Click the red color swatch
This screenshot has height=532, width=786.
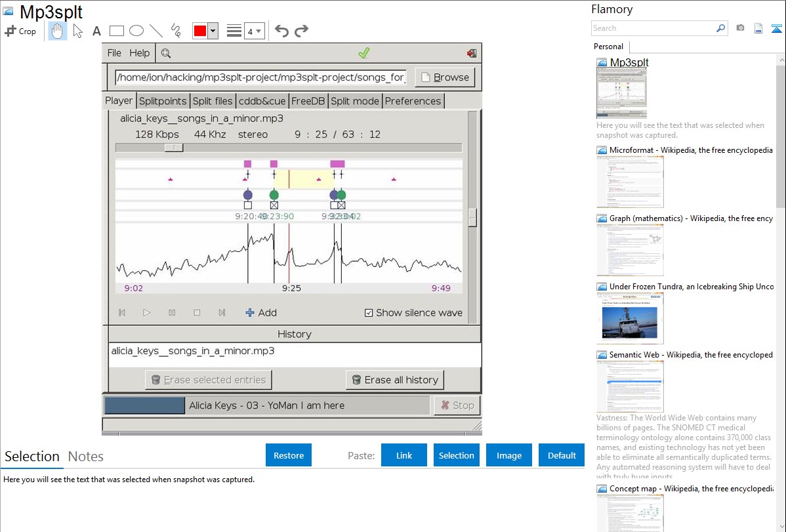pyautogui.click(x=200, y=31)
